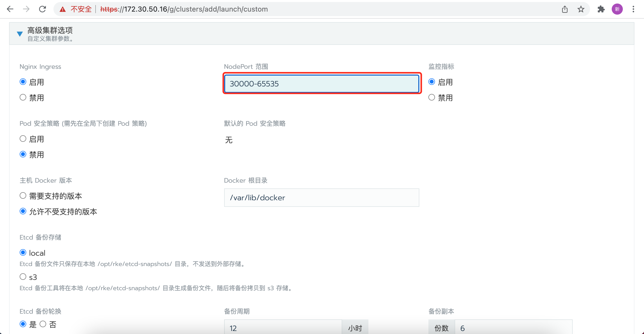Open Chrome three-dot menu
This screenshot has height=334, width=644.
coord(633,9)
